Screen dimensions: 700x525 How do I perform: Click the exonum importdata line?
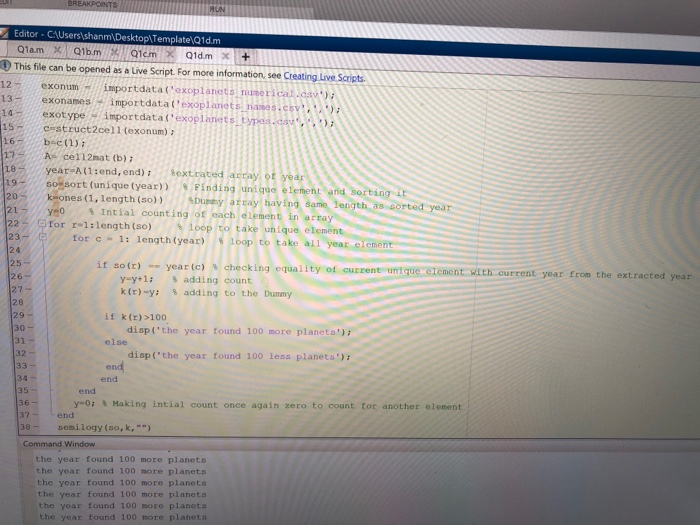[x=188, y=90]
